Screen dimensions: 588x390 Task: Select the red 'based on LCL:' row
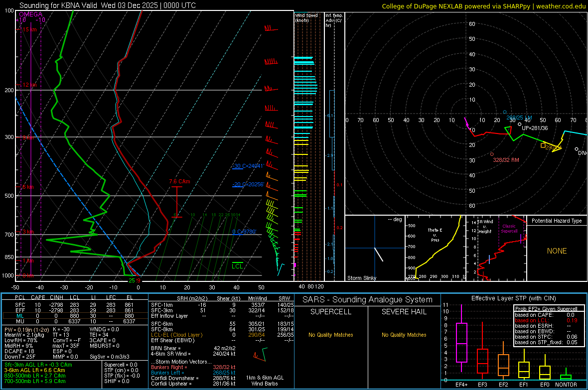pos(546,320)
